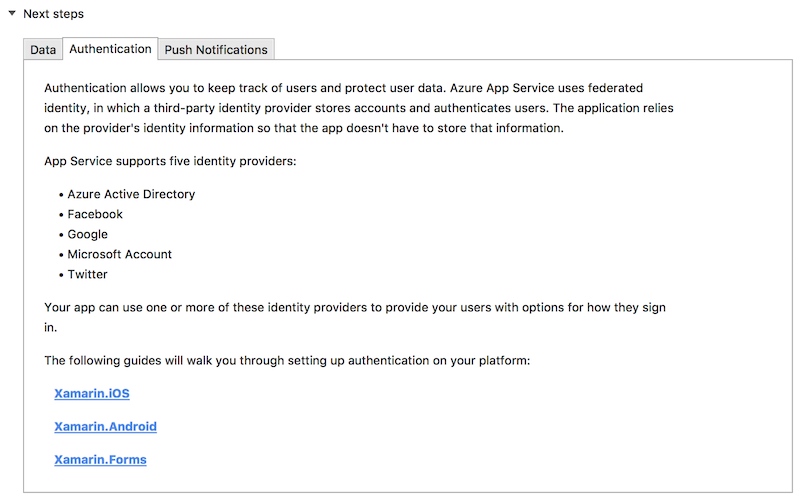800x501 pixels.
Task: Click the 'Your app can use one or more' paragraph
Action: [x=355, y=317]
